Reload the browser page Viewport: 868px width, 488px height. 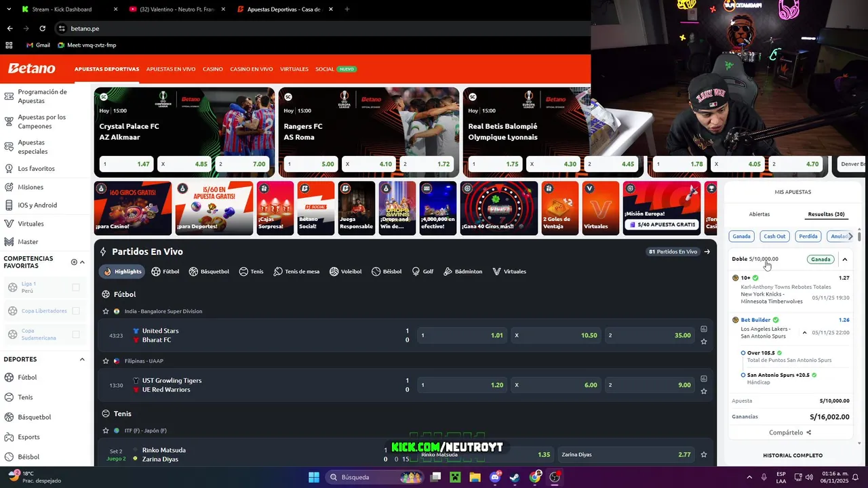coord(42,28)
